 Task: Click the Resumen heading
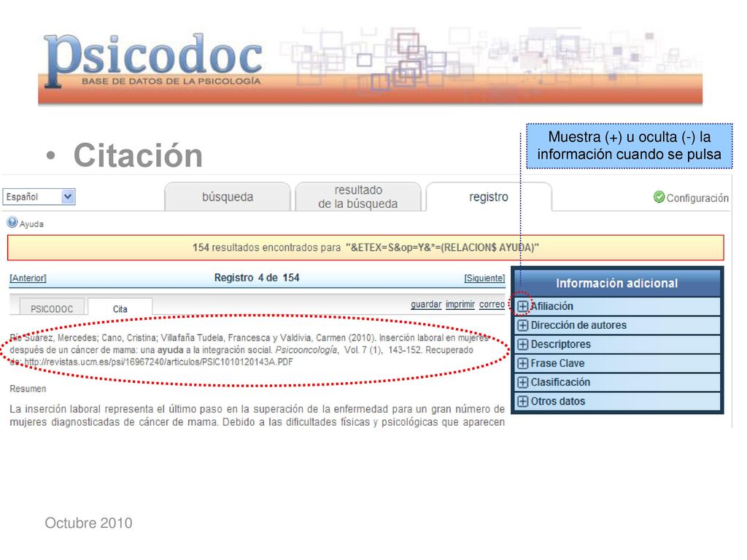coord(28,389)
